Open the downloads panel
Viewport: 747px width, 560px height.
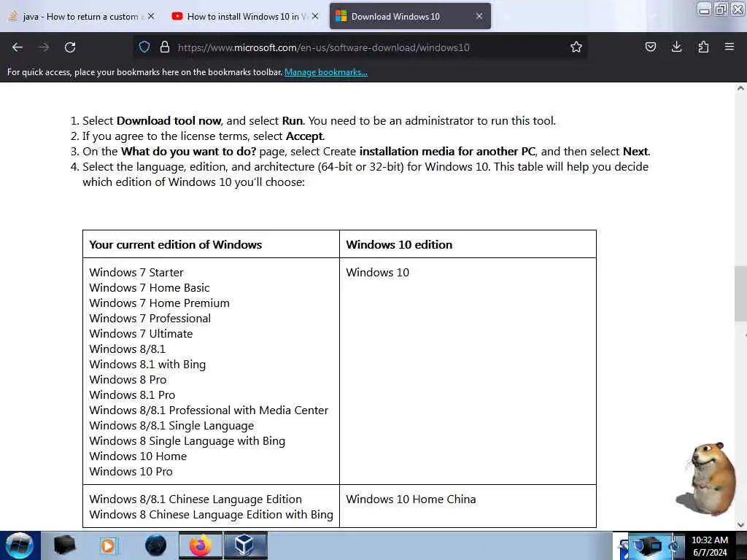point(676,47)
